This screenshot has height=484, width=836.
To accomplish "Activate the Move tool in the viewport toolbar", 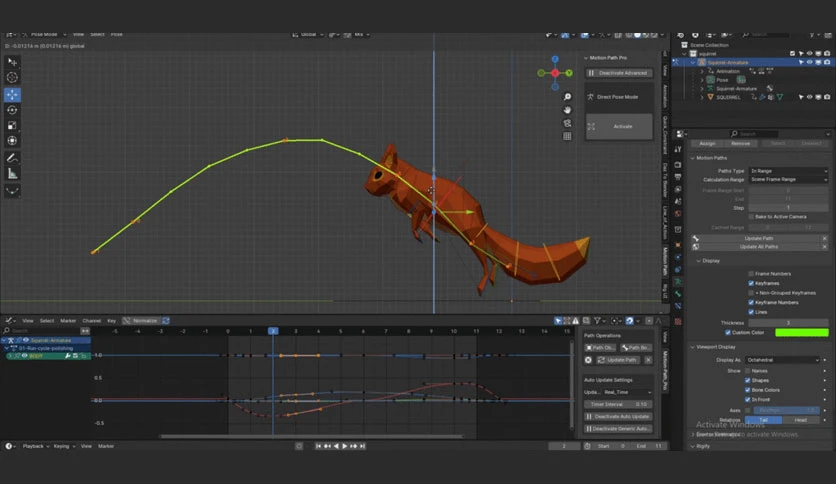I will pyautogui.click(x=12, y=94).
